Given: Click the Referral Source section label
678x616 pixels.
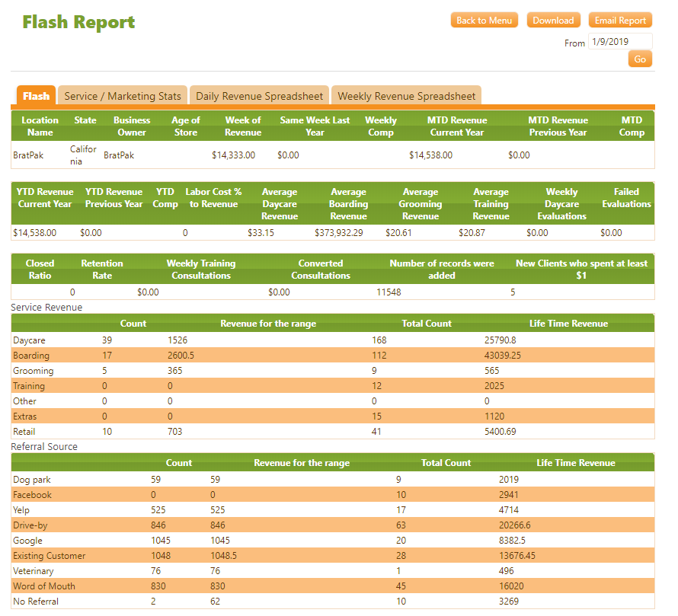Looking at the screenshot, I should coord(44,446).
